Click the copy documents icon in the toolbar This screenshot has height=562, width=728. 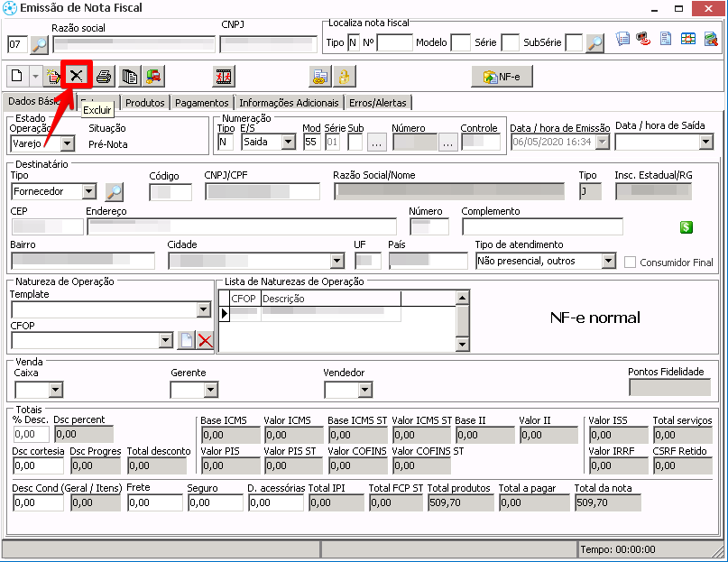130,76
